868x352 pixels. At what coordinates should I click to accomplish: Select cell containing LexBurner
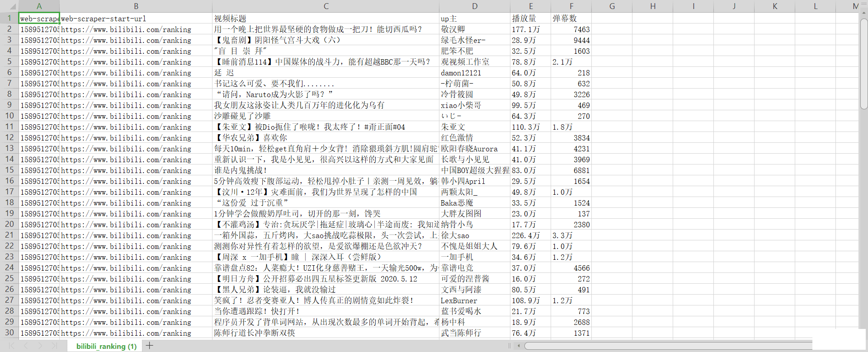[475, 300]
